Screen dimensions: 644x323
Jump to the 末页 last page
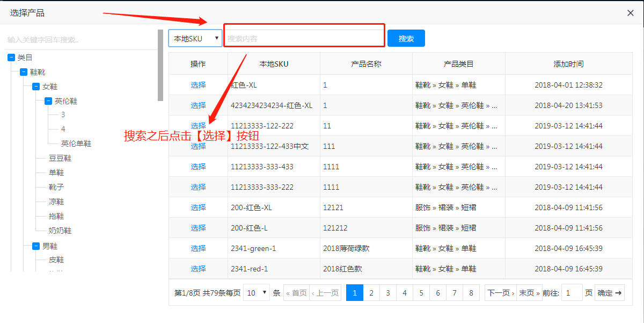point(529,293)
